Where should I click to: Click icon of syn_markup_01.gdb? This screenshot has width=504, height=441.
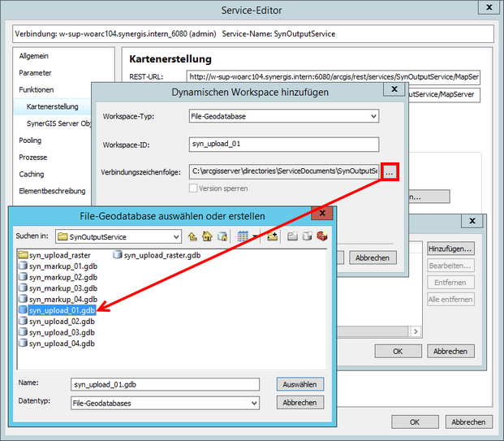(x=23, y=266)
